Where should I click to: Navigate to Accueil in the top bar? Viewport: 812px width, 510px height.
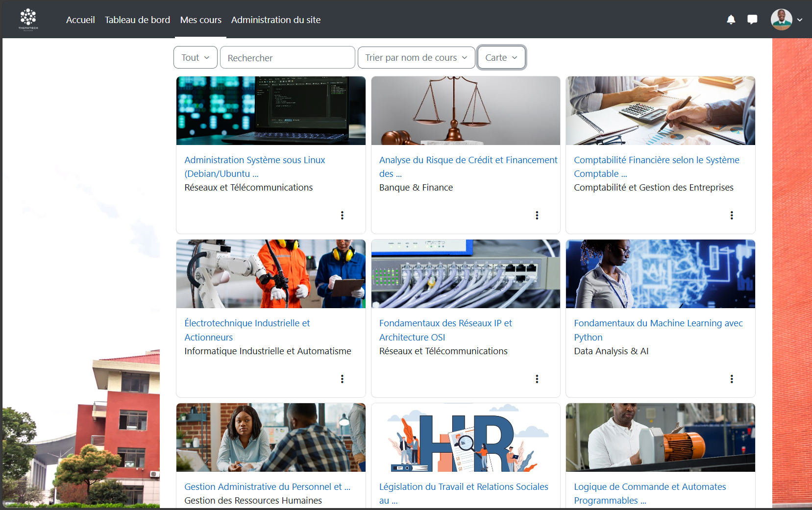coord(80,20)
